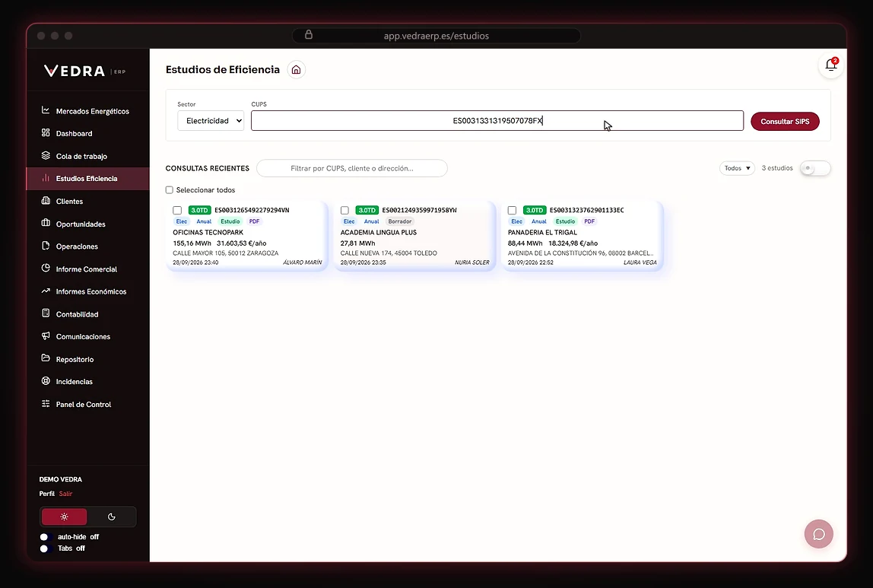Open the Todos filter dropdown
873x588 pixels.
pos(737,168)
